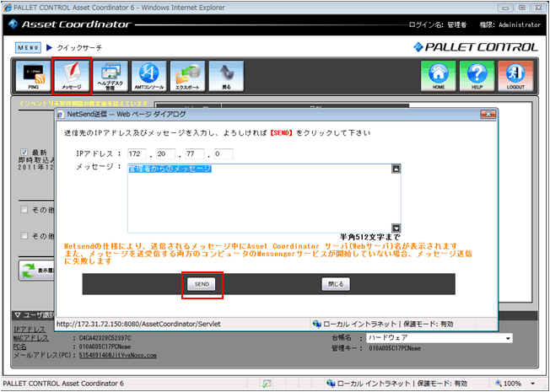Click the PC名 link
550x392 pixels.
[20, 347]
